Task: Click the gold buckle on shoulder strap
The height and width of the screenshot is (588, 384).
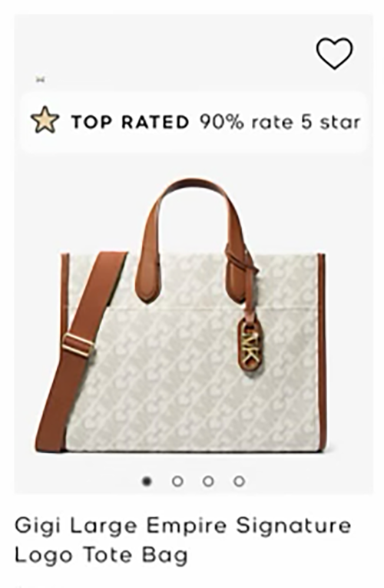Action: [x=78, y=345]
